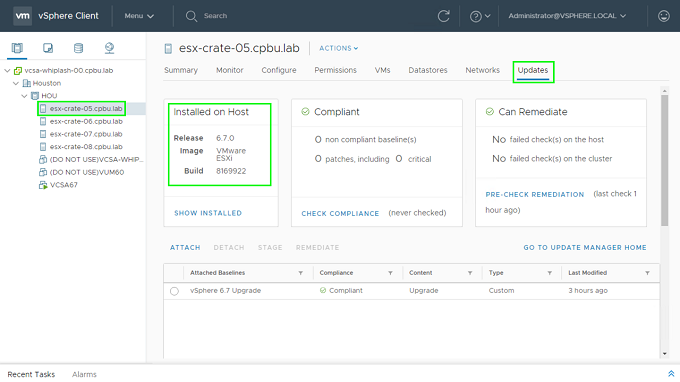The image size is (680, 382).
Task: Click the HOU cluster icon
Action: coord(35,96)
